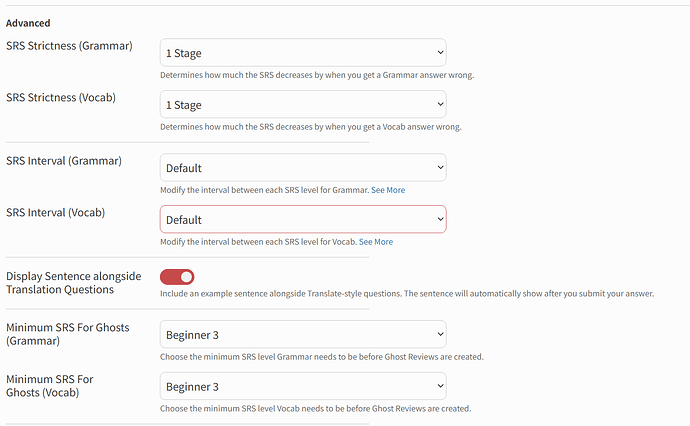Click the SRS Interval (Grammar) label
The image size is (690, 426).
[64, 161]
